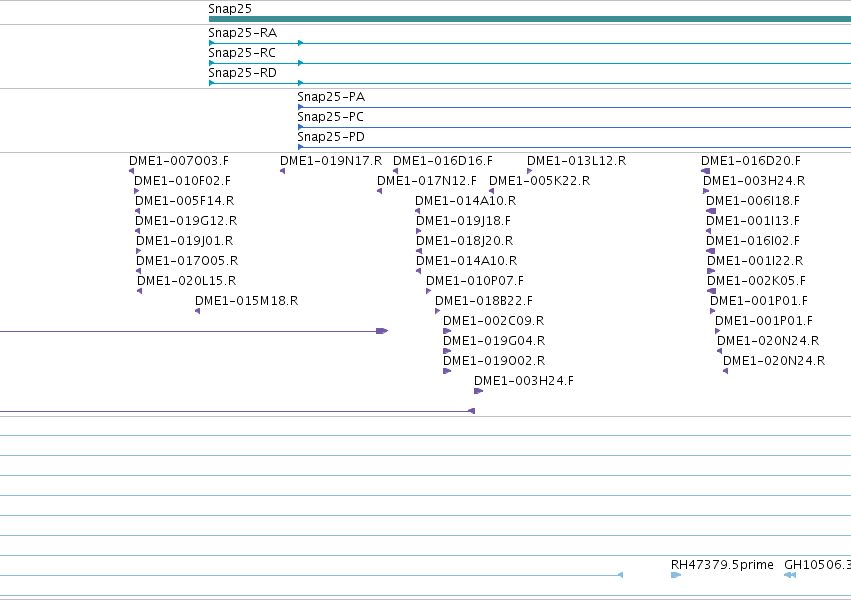The image size is (851, 600).
Task: Pick the DME1-019G12.R read label
Action: coord(186,221)
